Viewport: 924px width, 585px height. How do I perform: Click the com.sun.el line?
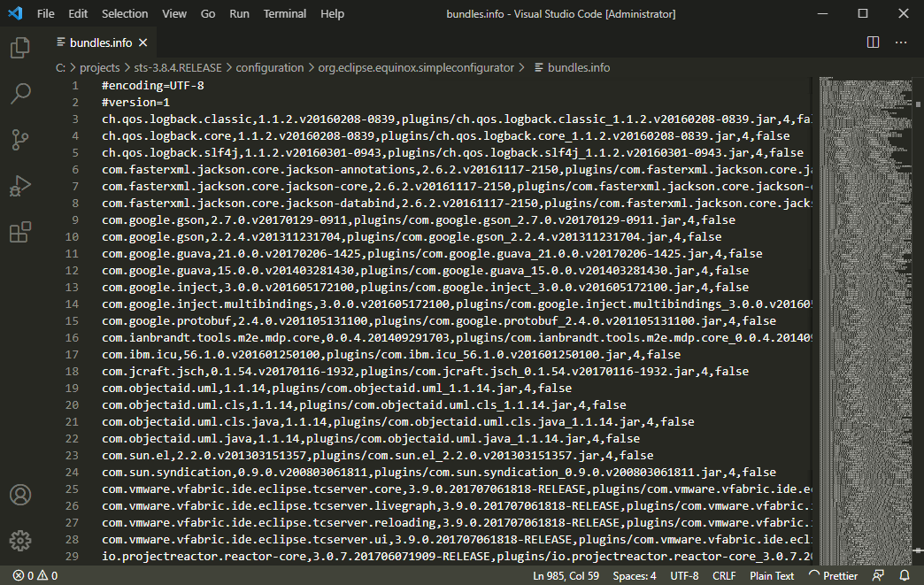coord(378,456)
